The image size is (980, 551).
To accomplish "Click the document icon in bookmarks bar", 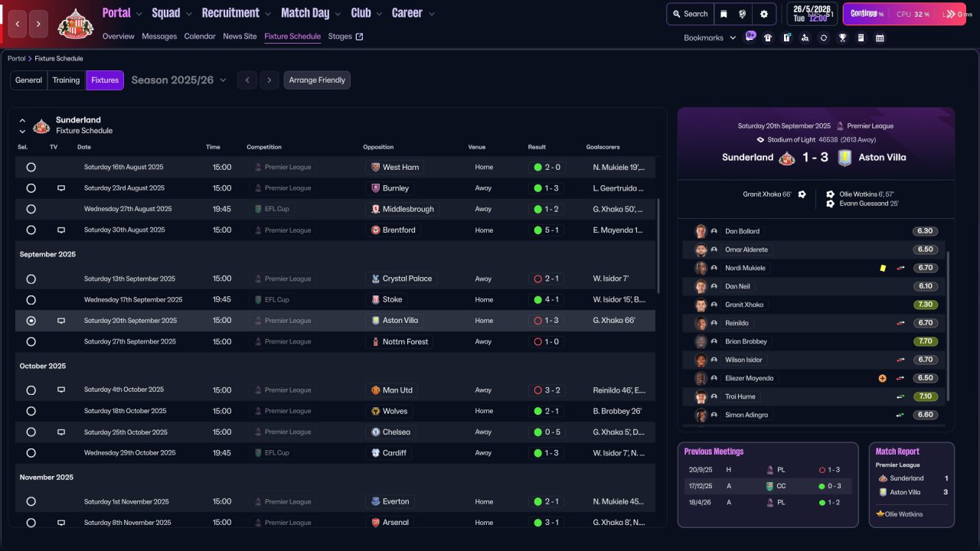I will point(861,37).
